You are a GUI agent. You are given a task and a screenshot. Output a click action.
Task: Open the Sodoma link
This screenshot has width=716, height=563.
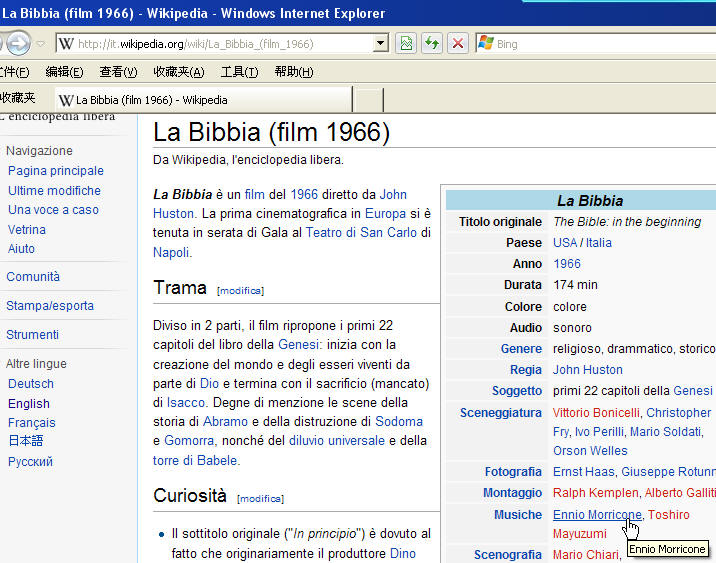[x=399, y=421]
